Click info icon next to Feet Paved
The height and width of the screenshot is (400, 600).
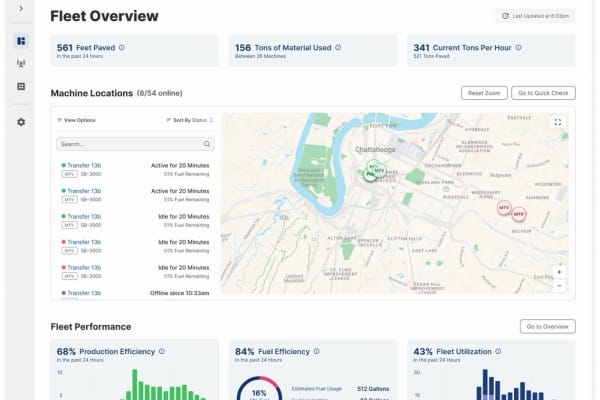pos(122,47)
